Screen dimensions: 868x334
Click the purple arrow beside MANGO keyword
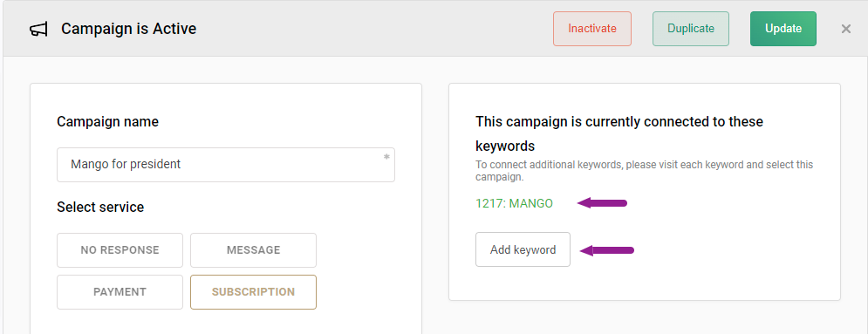point(602,203)
